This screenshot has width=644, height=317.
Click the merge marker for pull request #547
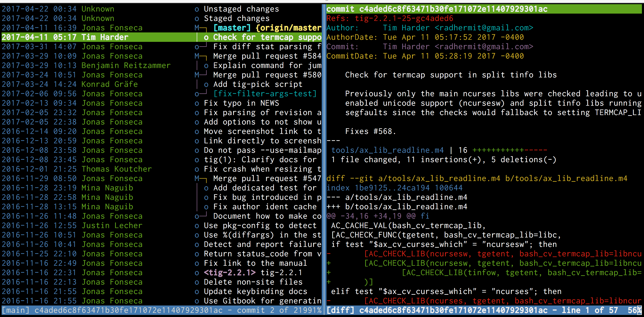click(197, 179)
